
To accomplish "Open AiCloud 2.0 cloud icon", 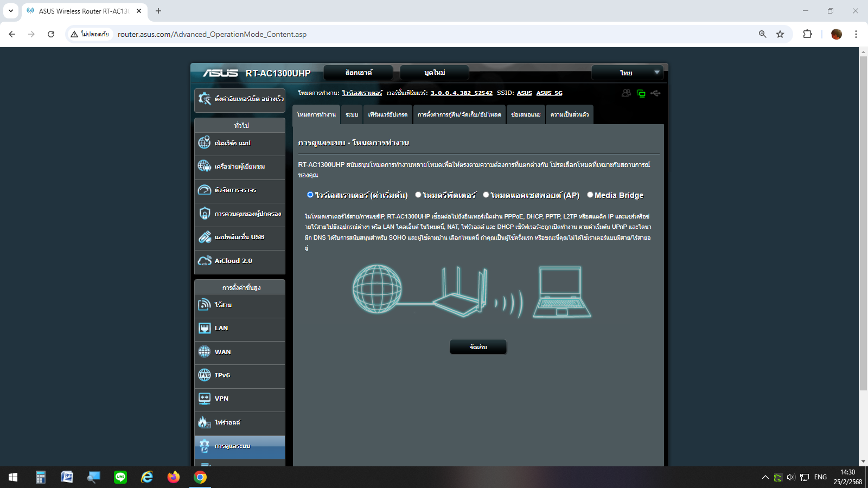I will pos(205,261).
